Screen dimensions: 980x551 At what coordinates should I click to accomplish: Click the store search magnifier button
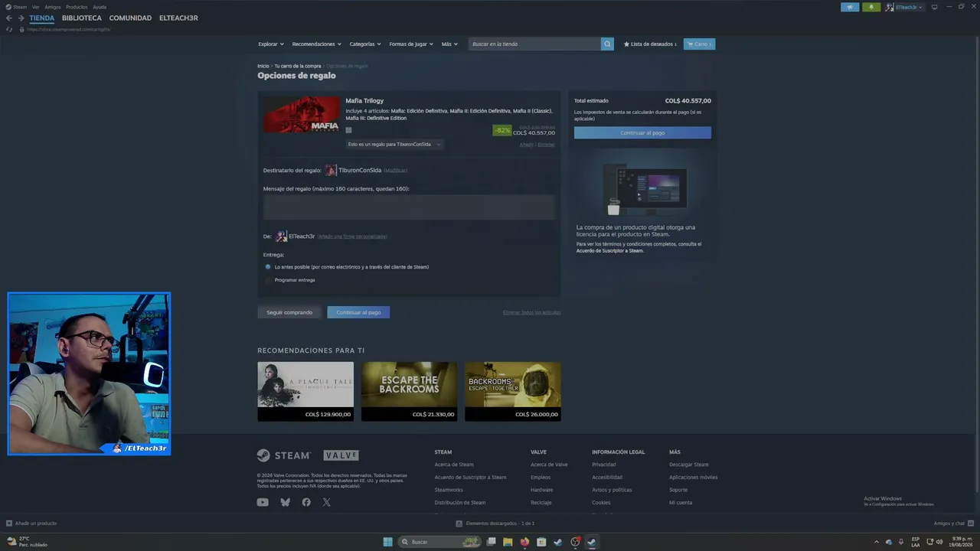tap(607, 44)
